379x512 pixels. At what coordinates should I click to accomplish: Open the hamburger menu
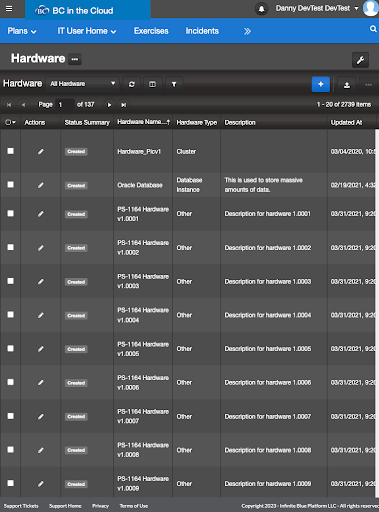pos(9,9)
